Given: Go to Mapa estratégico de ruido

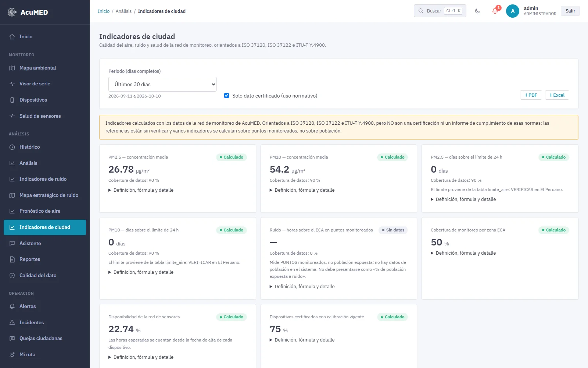Looking at the screenshot, I should (x=45, y=195).
